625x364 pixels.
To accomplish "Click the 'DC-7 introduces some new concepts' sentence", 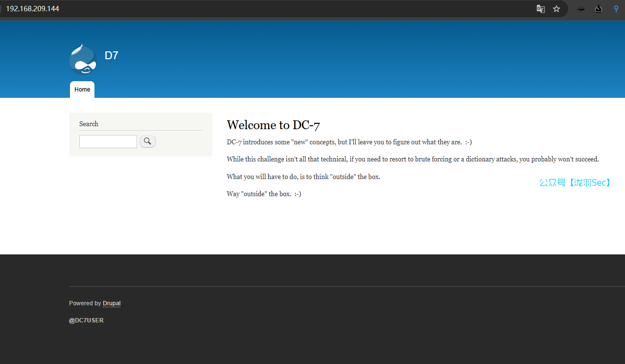I will [x=349, y=142].
